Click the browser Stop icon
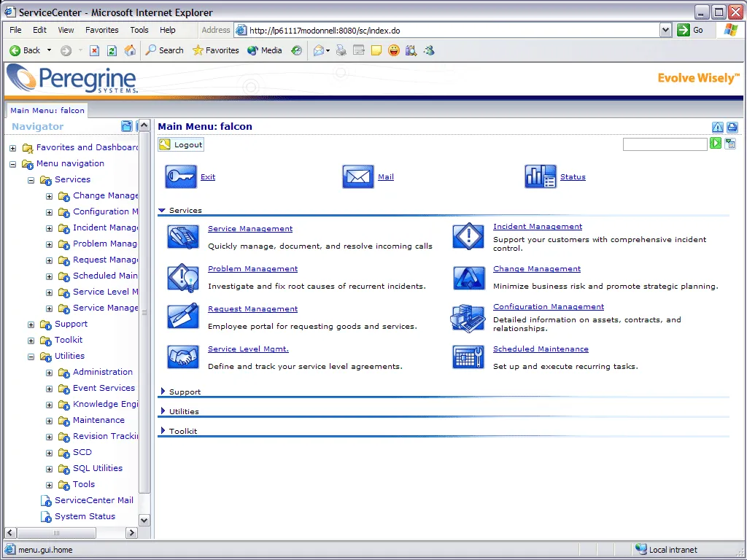The height and width of the screenshot is (560, 747). pyautogui.click(x=94, y=50)
